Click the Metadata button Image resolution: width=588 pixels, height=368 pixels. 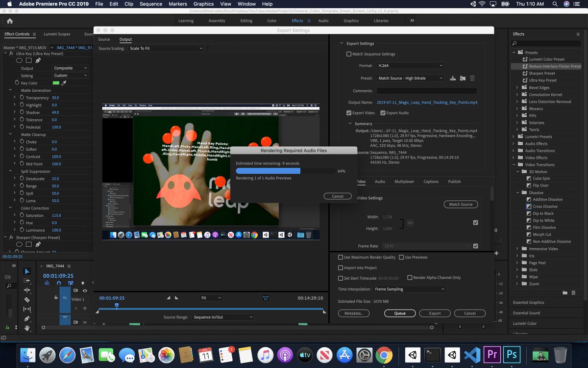(x=353, y=313)
